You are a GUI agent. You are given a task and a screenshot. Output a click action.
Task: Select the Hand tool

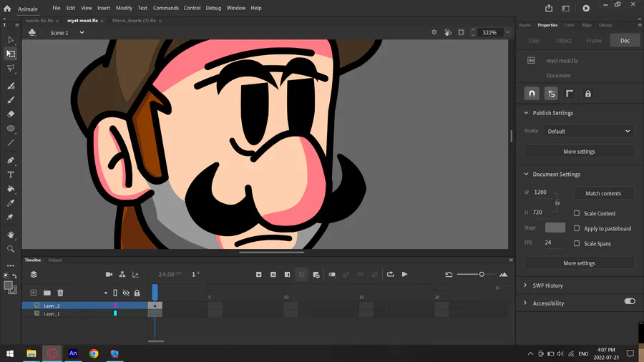[11, 235]
